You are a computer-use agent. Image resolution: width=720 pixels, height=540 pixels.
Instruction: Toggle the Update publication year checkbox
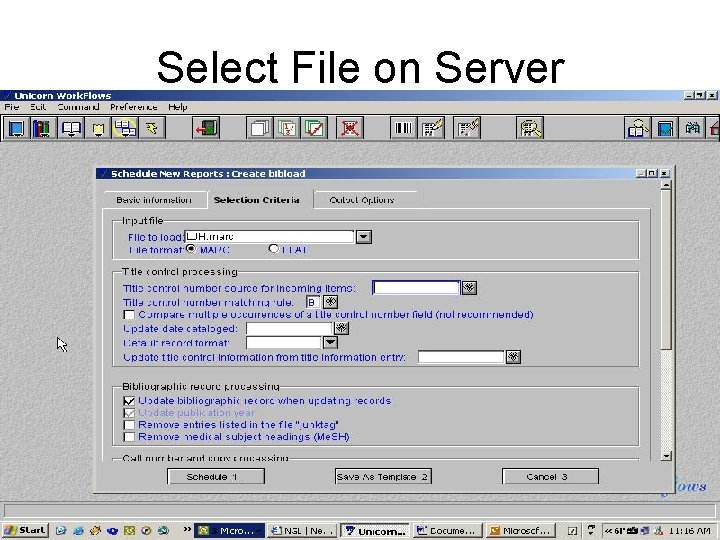tap(129, 413)
